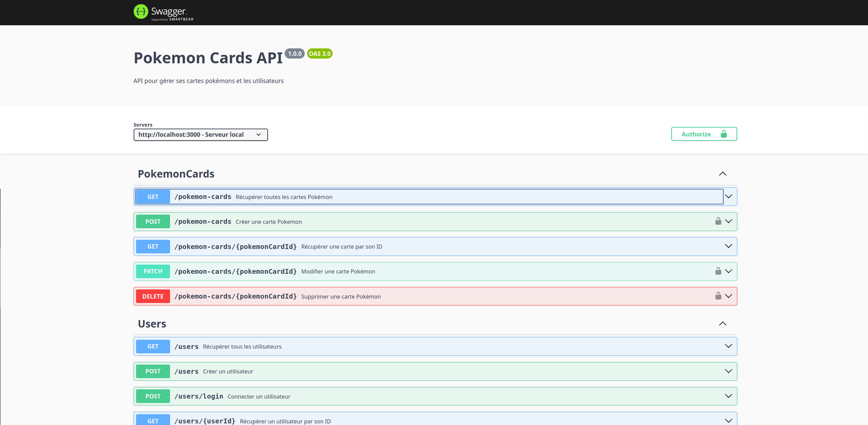Click the Pokemon Cards API title

click(208, 58)
